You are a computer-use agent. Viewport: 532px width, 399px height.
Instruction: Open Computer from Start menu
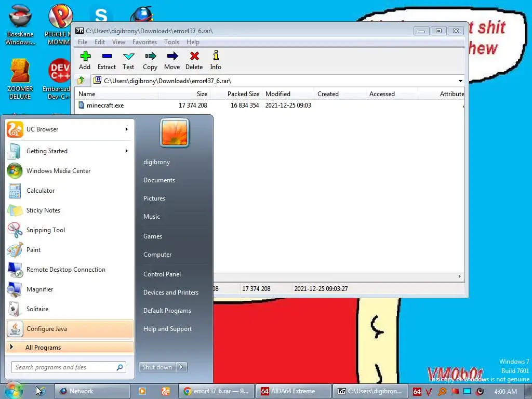point(157,255)
